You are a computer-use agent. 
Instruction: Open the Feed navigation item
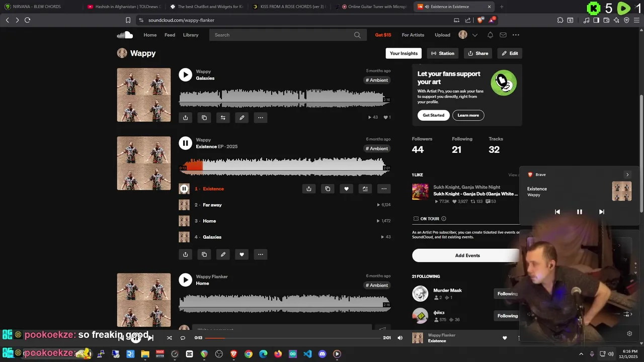click(170, 35)
